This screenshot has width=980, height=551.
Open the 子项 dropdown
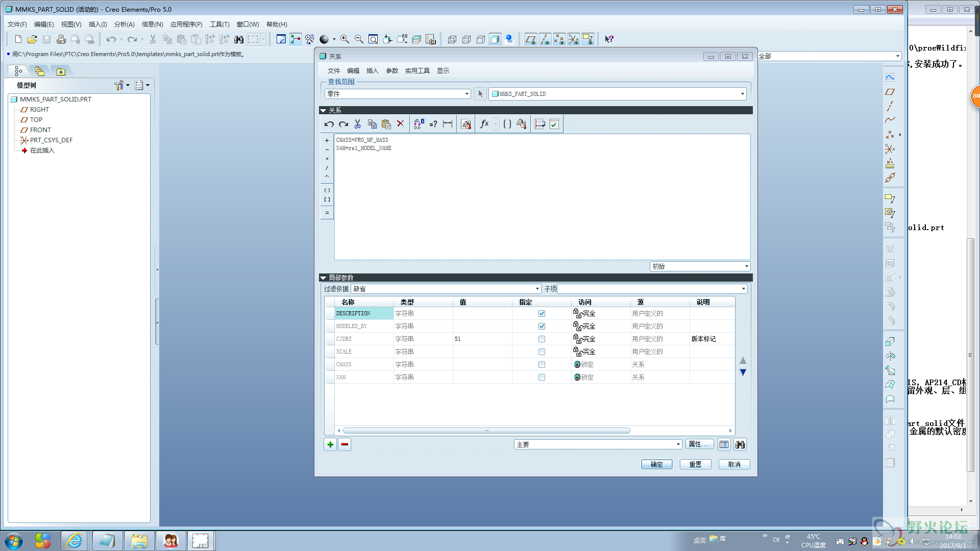(652, 289)
